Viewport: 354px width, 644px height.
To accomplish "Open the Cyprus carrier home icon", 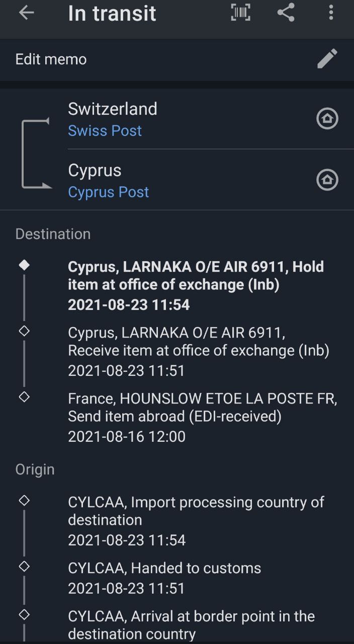I will [327, 180].
